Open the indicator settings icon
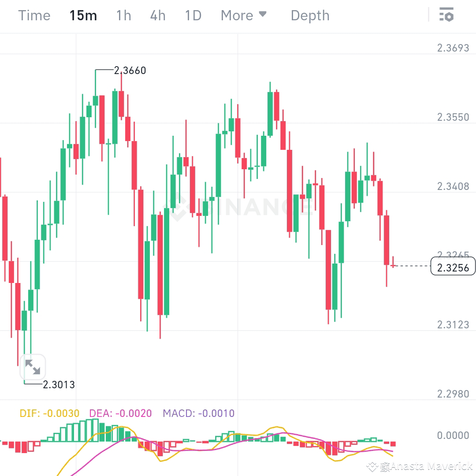Viewport: 476px width, 476px height. 447,15
